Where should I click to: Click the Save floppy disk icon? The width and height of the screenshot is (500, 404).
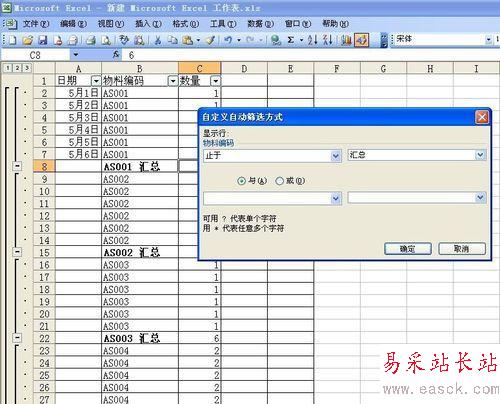43,40
